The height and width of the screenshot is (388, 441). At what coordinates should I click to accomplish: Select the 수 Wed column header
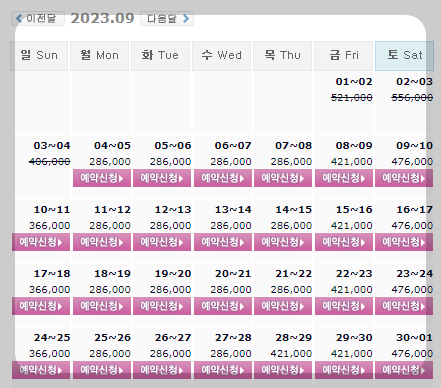(221, 56)
